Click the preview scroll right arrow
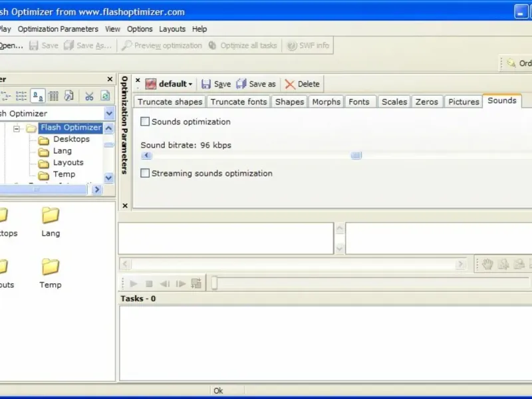The image size is (532, 399). pos(460,264)
